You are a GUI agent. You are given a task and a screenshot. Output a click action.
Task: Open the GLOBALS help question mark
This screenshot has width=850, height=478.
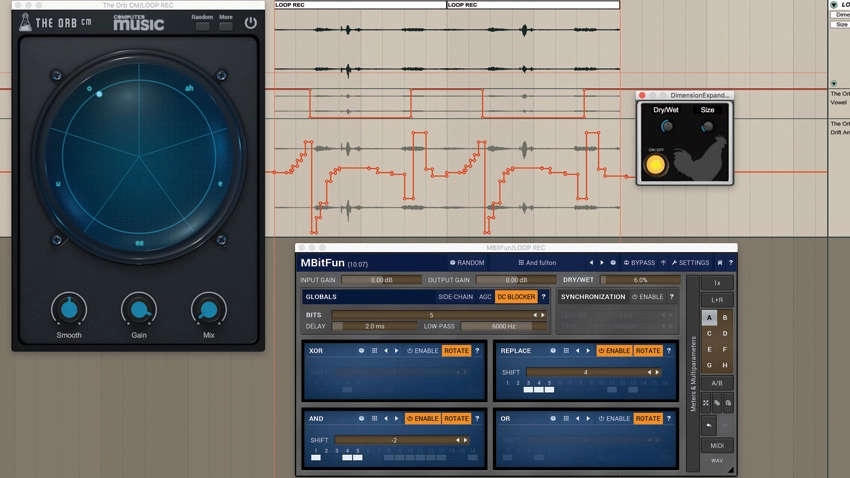[543, 297]
